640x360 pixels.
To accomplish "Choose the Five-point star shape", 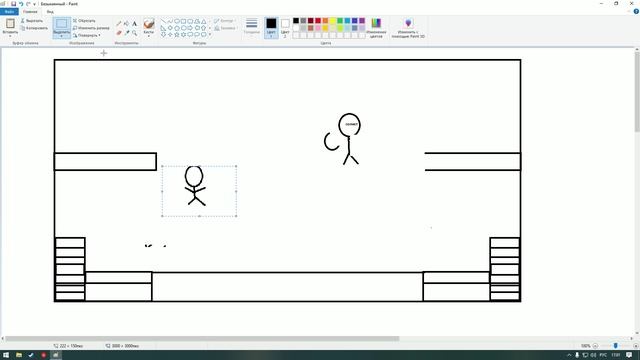I will 177,35.
